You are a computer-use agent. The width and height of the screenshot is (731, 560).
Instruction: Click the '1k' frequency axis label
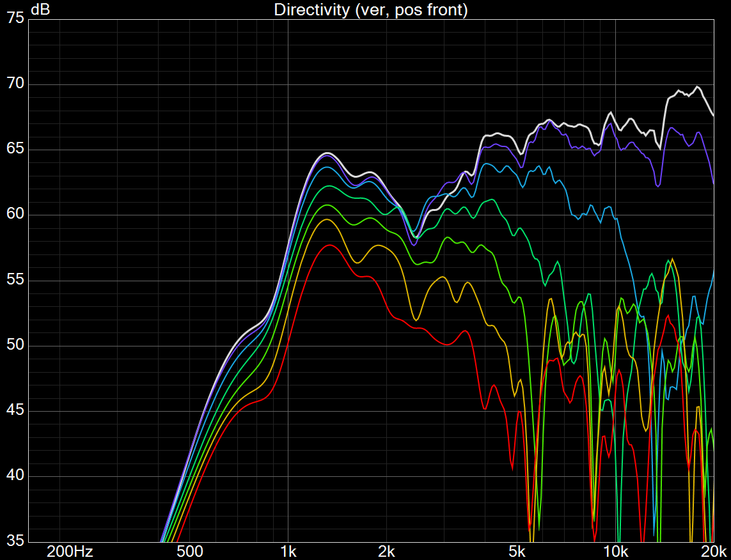(288, 552)
